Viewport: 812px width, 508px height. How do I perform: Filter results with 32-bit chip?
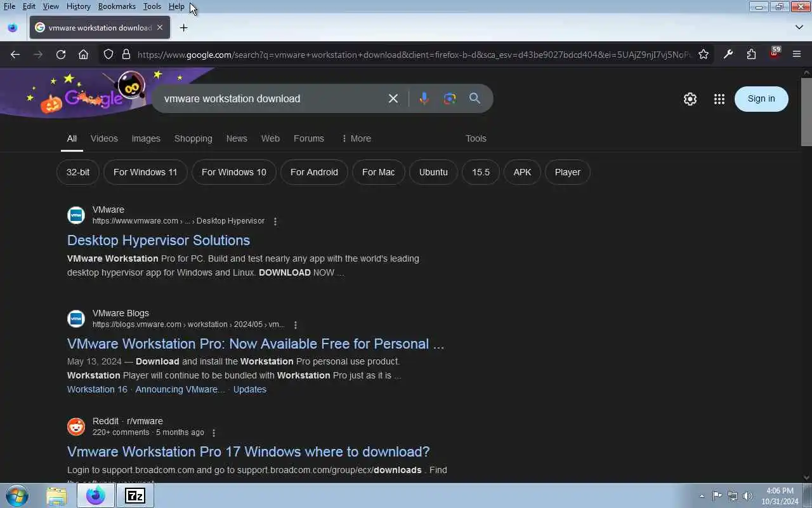click(x=78, y=172)
